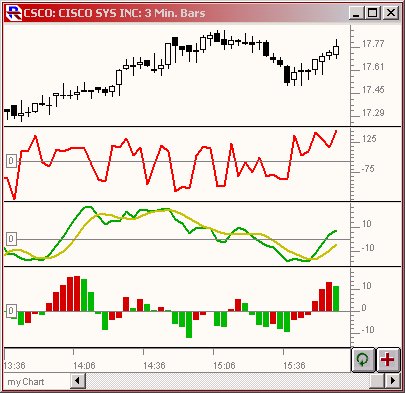The width and height of the screenshot is (405, 393).
Task: Click the 14:36 time axis label
Action: (x=154, y=365)
